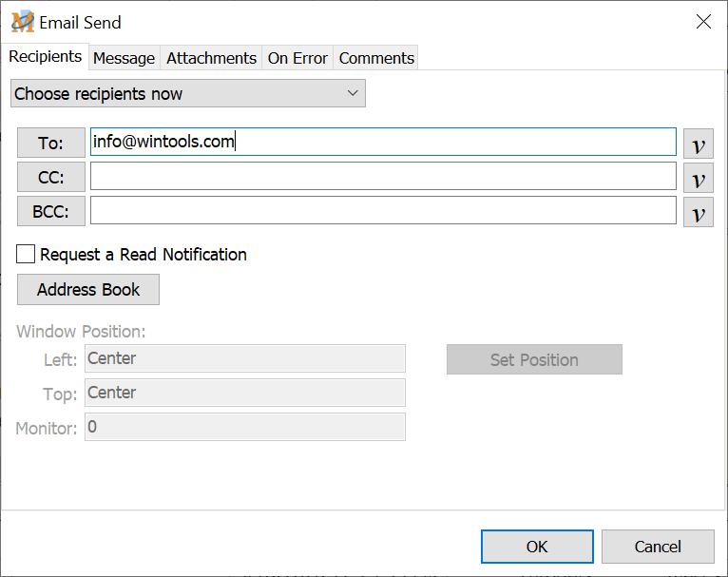Click the variable 'v' button beside To field
Viewport: 728px width, 577px height.
coord(699,144)
